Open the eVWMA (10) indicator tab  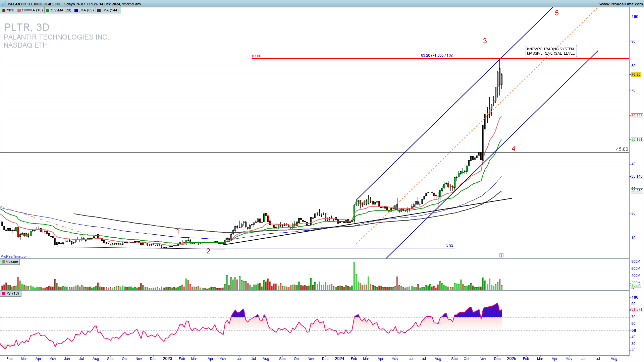[x=30, y=10]
